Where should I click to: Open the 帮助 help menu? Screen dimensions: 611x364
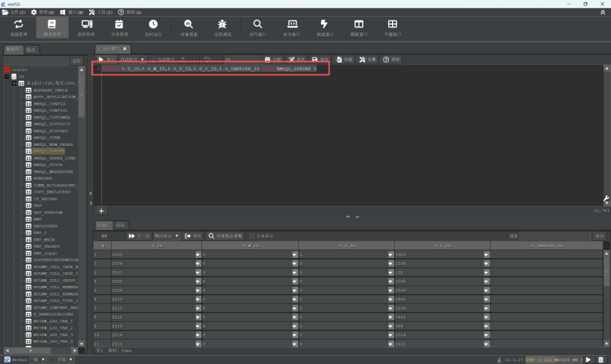tap(130, 12)
